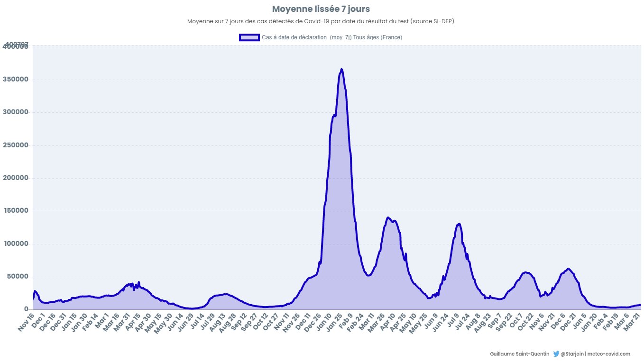Click the 350000 y-axis label

[x=17, y=80]
